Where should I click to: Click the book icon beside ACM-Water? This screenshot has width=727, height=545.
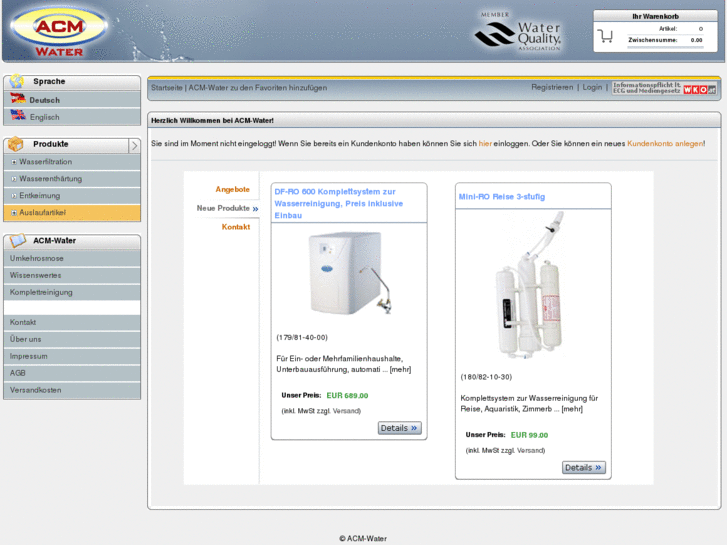18,240
